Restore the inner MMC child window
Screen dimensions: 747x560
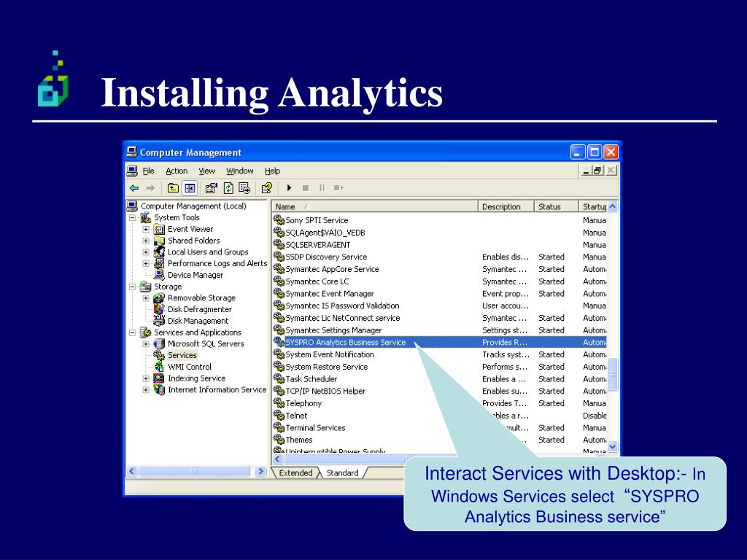[x=598, y=171]
